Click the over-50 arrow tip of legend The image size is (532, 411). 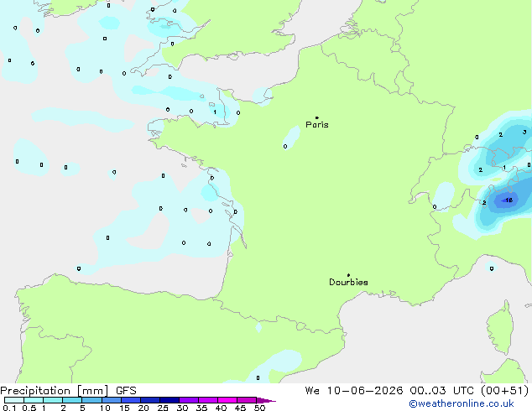pos(266,400)
